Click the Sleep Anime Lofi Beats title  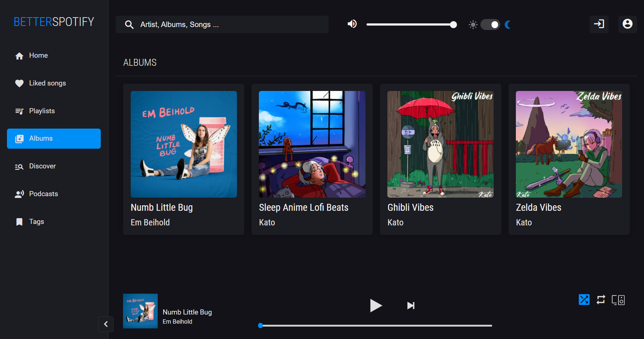(x=304, y=207)
